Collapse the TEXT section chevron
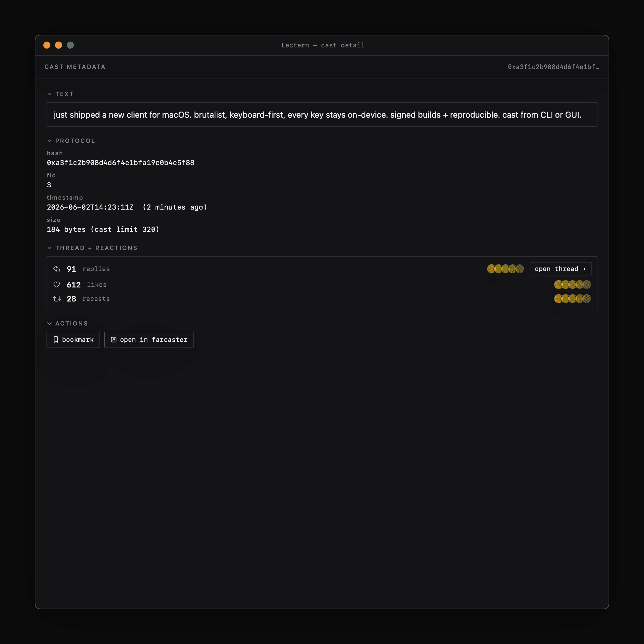This screenshot has width=644, height=644. [49, 94]
